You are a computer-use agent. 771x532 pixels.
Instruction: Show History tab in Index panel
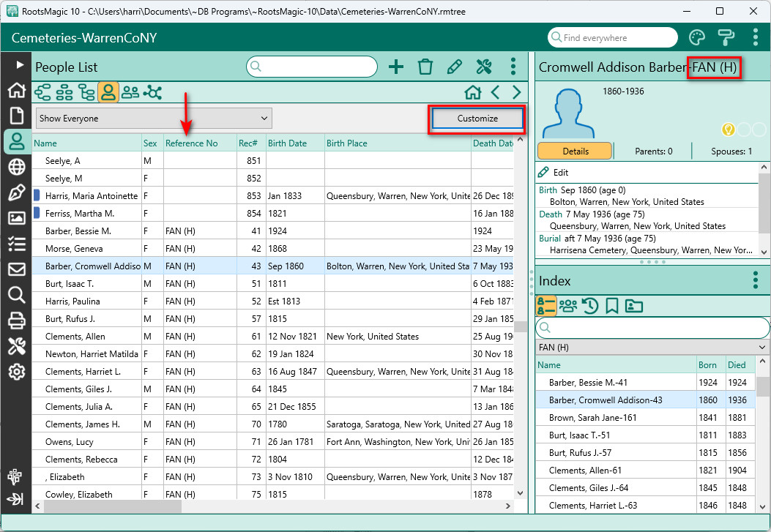[x=589, y=306]
